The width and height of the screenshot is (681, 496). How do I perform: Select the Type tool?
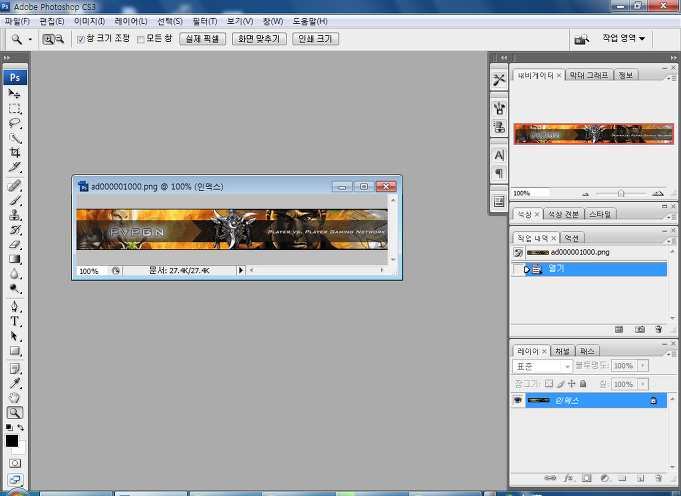click(14, 321)
